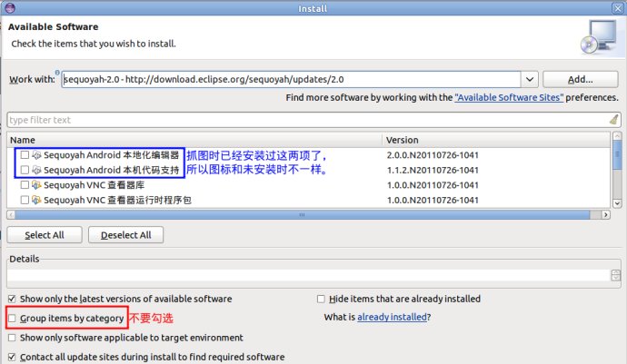Click the software list scroll up arrow
Image resolution: width=627 pixels, height=364 pixels.
click(617, 136)
